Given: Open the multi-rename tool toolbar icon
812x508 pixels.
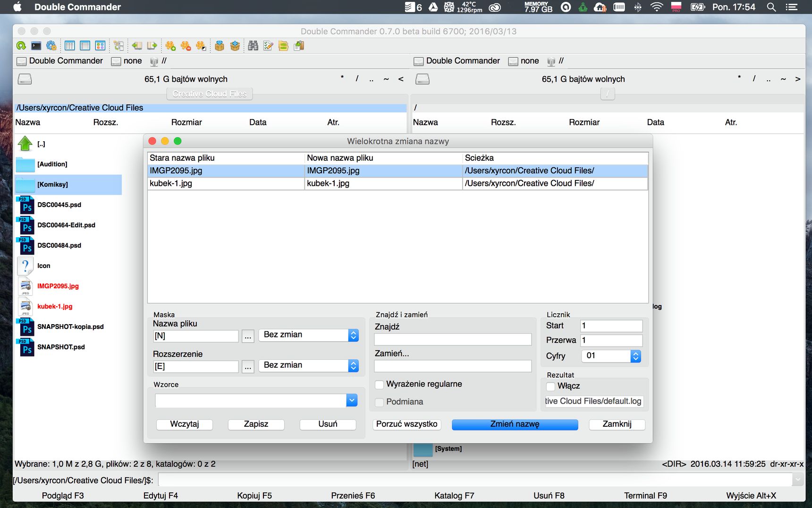Looking at the screenshot, I should [268, 46].
